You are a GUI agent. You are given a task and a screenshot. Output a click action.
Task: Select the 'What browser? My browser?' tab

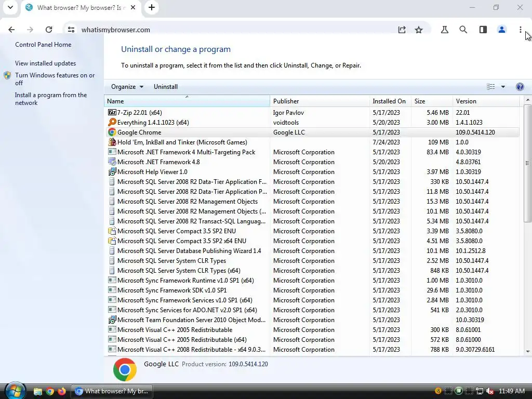coord(79,7)
